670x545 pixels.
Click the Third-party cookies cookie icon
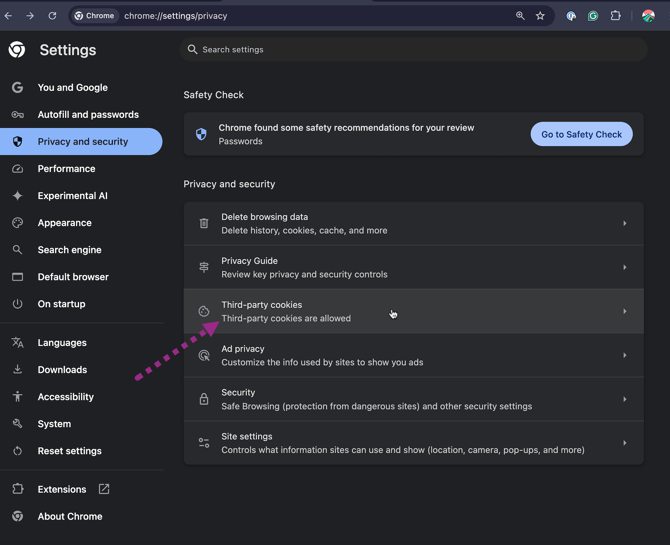click(x=204, y=312)
